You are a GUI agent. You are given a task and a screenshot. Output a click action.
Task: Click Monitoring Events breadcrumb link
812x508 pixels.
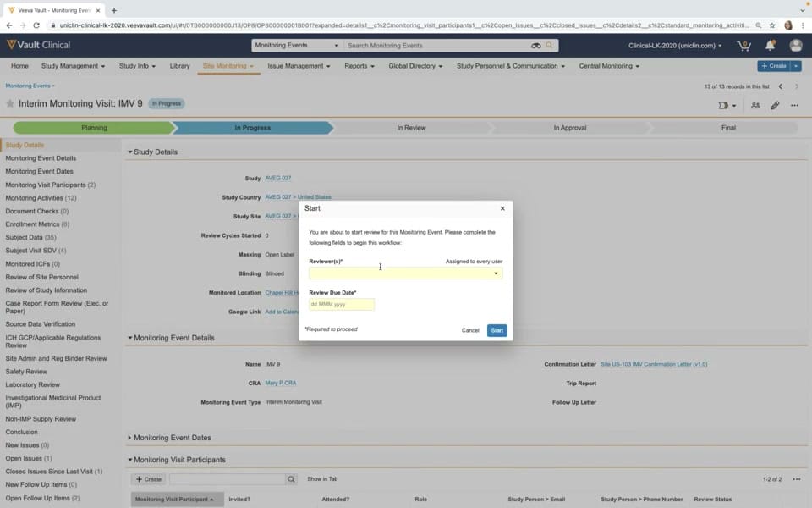(28, 86)
